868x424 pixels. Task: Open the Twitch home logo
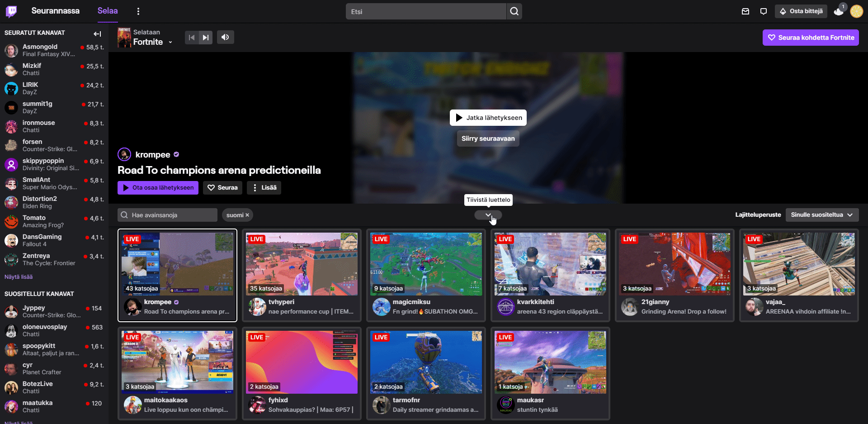[11, 11]
